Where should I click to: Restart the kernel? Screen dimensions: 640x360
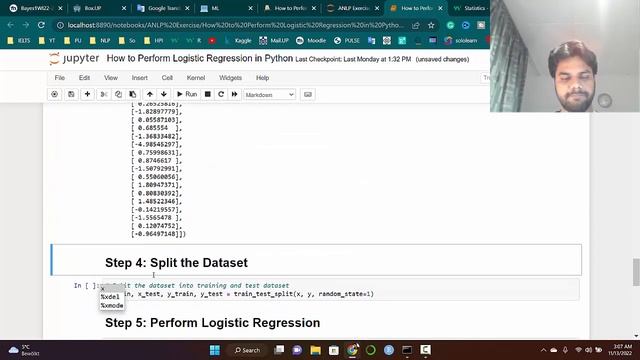coord(221,94)
